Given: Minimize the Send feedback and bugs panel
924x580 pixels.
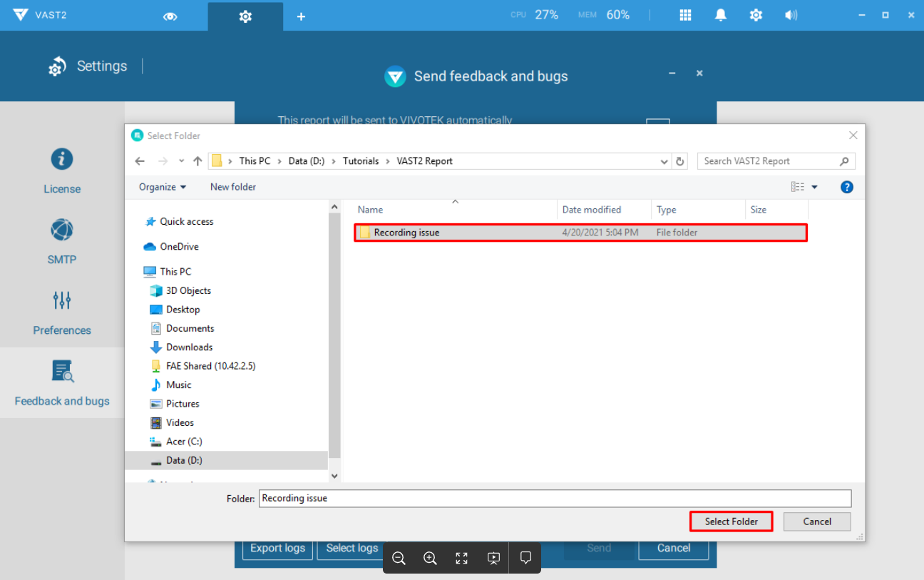Looking at the screenshot, I should tap(672, 73).
